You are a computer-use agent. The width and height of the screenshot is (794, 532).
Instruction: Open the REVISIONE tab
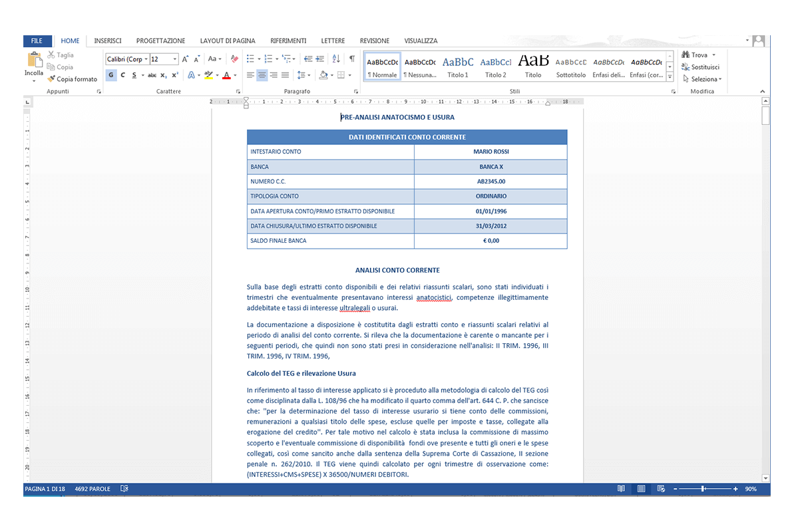pos(374,41)
